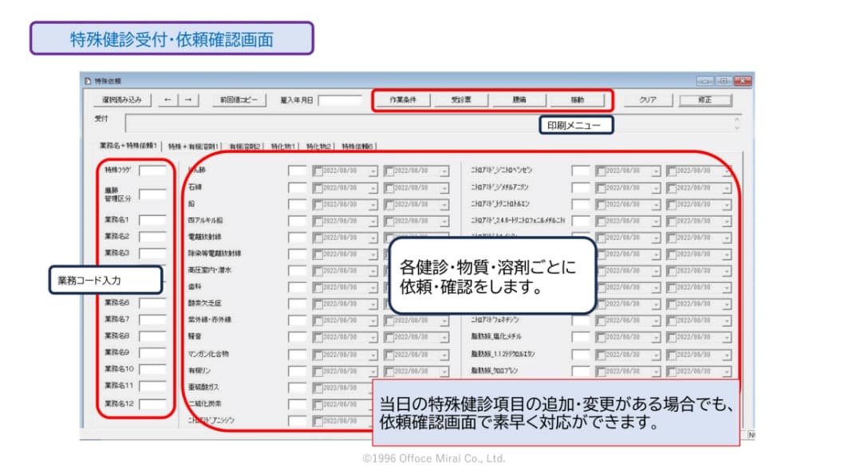The height and width of the screenshot is (475, 868).
Task: Expand first date dropdown for 脂肪族_塩化メチル
Action: coord(656,337)
